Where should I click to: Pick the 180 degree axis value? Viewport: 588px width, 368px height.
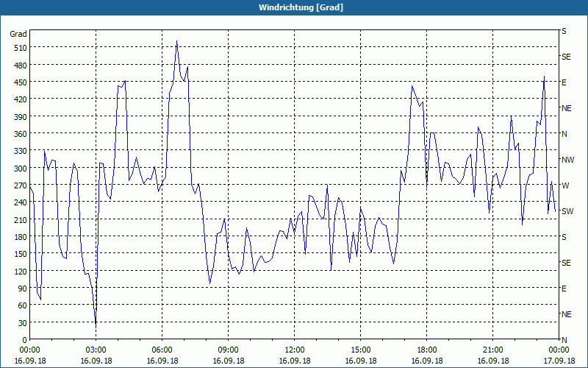pyautogui.click(x=21, y=236)
